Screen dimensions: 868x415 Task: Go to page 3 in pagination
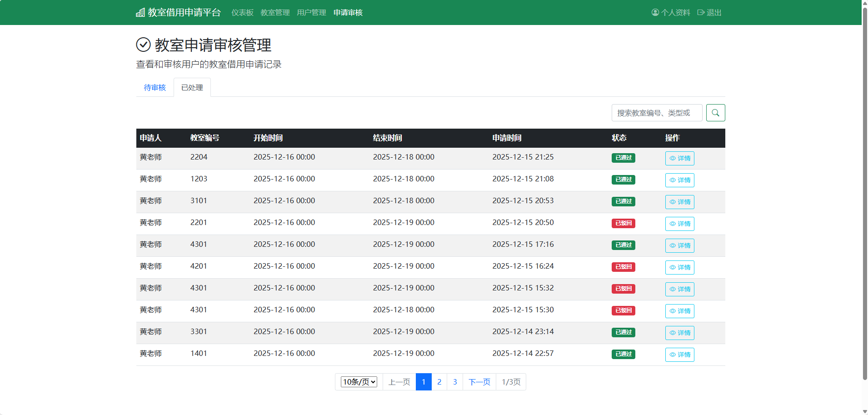455,382
